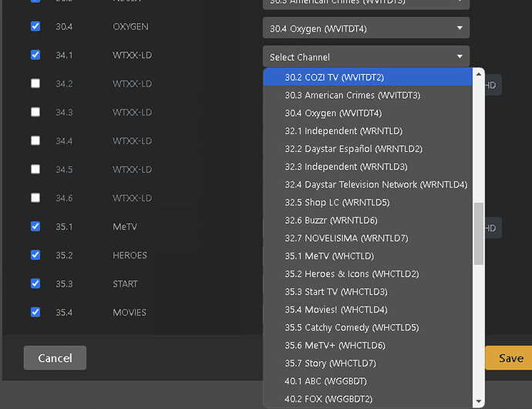Disable the 35.1 MeTV channel checkbox

(35, 226)
